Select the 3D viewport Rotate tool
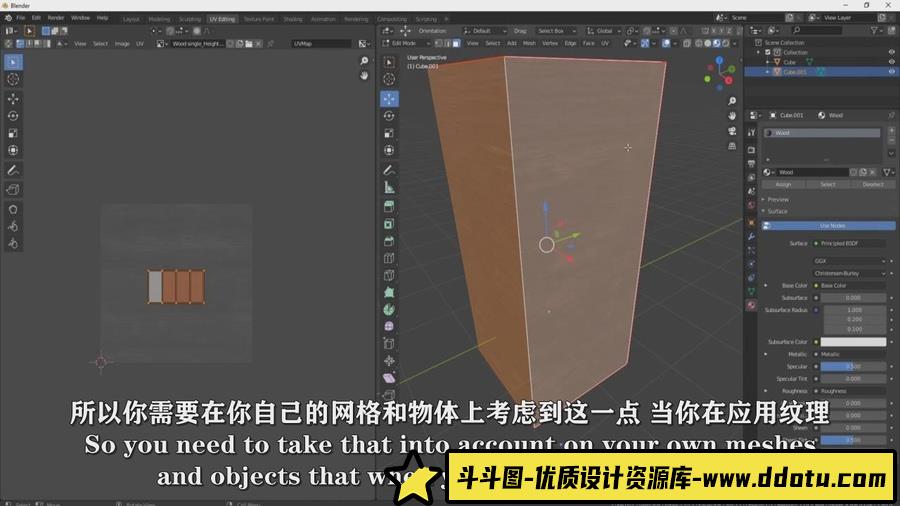Screen dimensions: 900x506 (x=389, y=116)
